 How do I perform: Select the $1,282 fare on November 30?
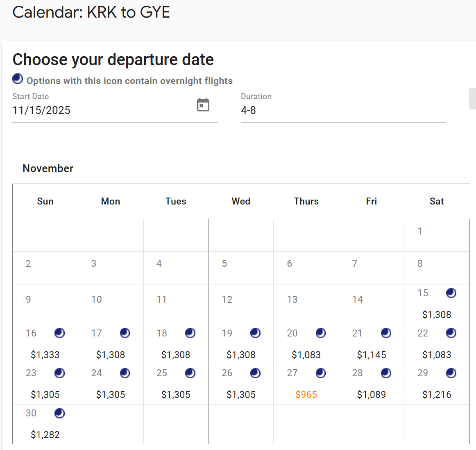[x=45, y=434]
